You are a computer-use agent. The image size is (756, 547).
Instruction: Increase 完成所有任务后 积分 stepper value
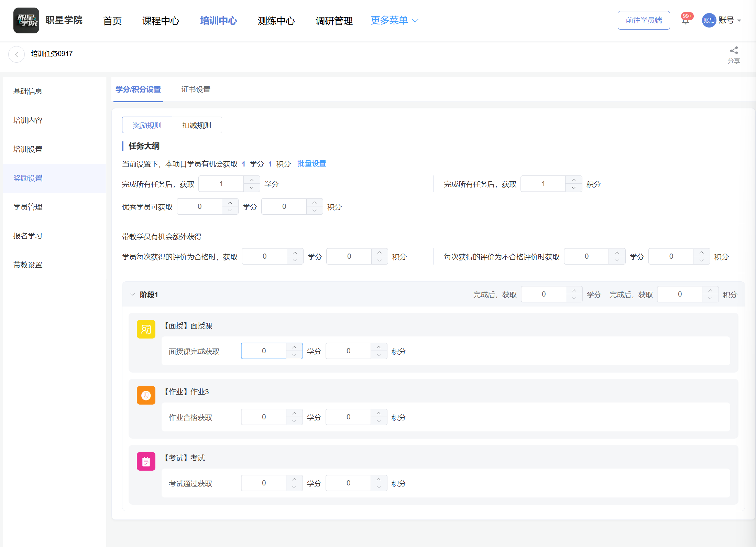point(574,180)
